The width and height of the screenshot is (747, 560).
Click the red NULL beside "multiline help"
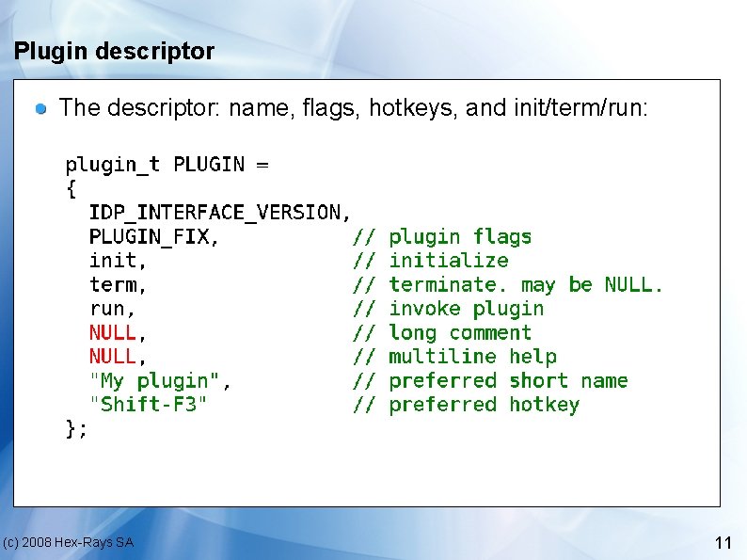[x=113, y=356]
